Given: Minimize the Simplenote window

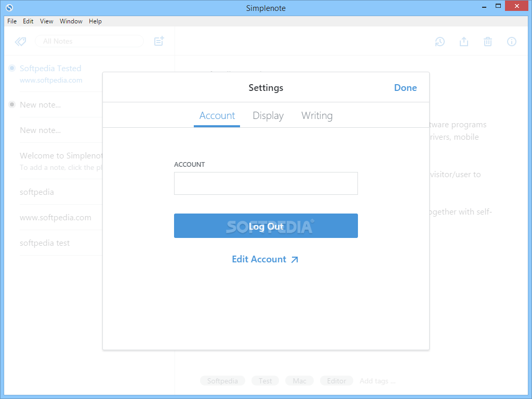Looking at the screenshot, I should click(x=484, y=6).
